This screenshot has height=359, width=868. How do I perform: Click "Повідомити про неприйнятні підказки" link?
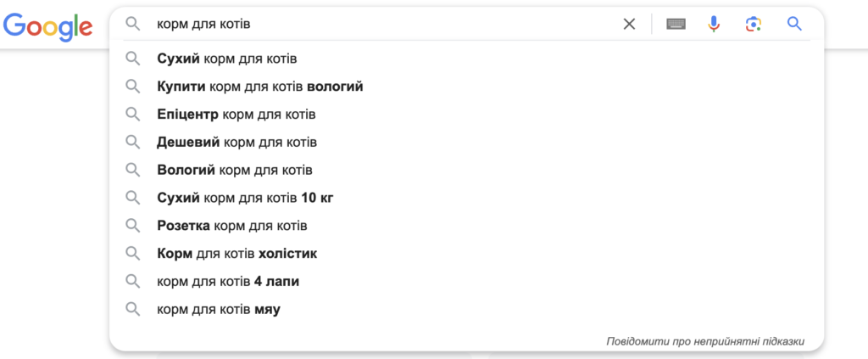click(705, 341)
